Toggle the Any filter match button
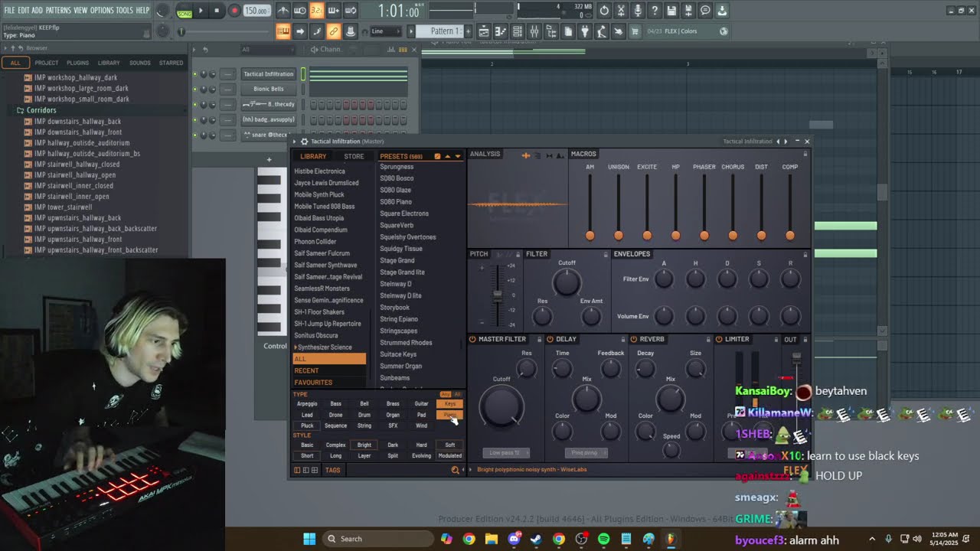The height and width of the screenshot is (551, 980). click(446, 394)
